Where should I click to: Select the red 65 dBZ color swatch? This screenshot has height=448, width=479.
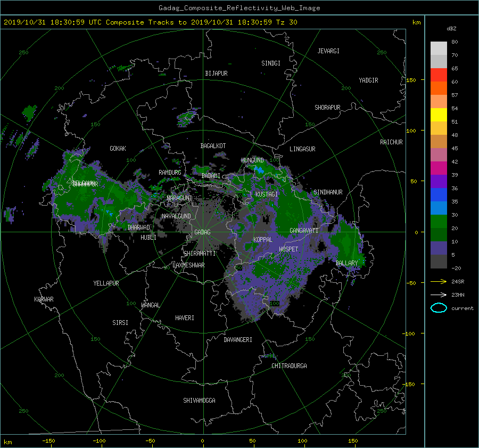point(439,75)
